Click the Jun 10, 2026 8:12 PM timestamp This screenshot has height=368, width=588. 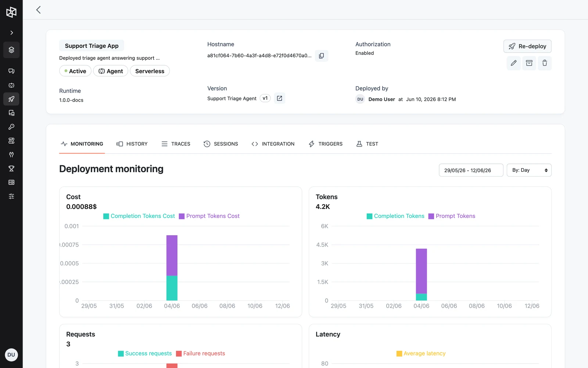coord(431,99)
